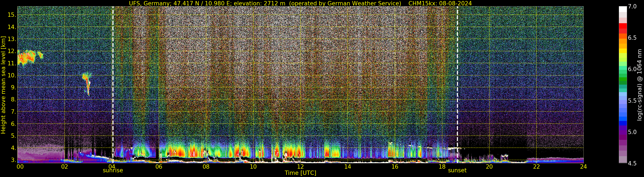Click the white dashed sunrise line

(113, 85)
